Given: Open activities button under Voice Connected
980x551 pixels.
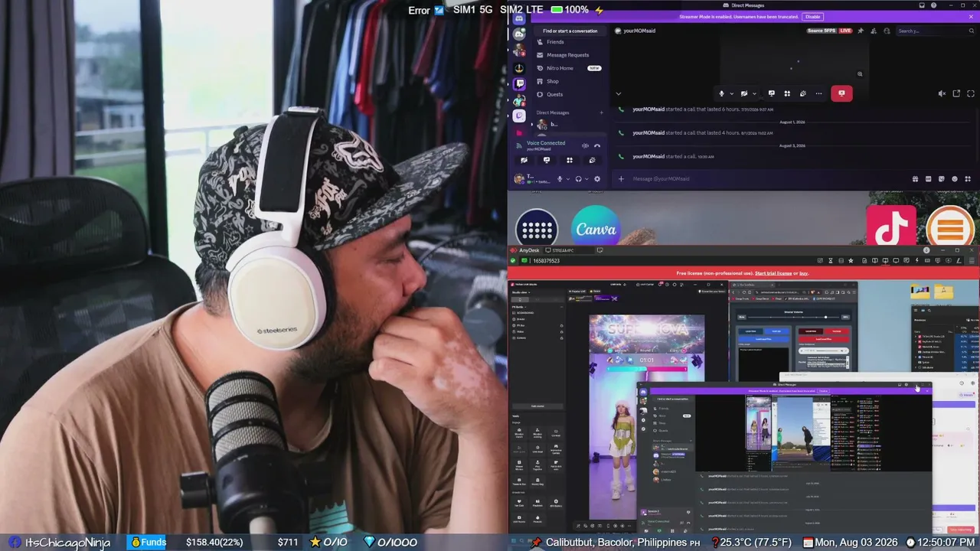Looking at the screenshot, I should click(570, 160).
